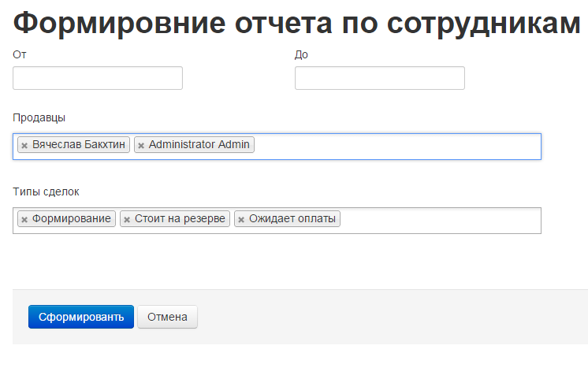Remove the Формирование deal type tag

point(24,220)
